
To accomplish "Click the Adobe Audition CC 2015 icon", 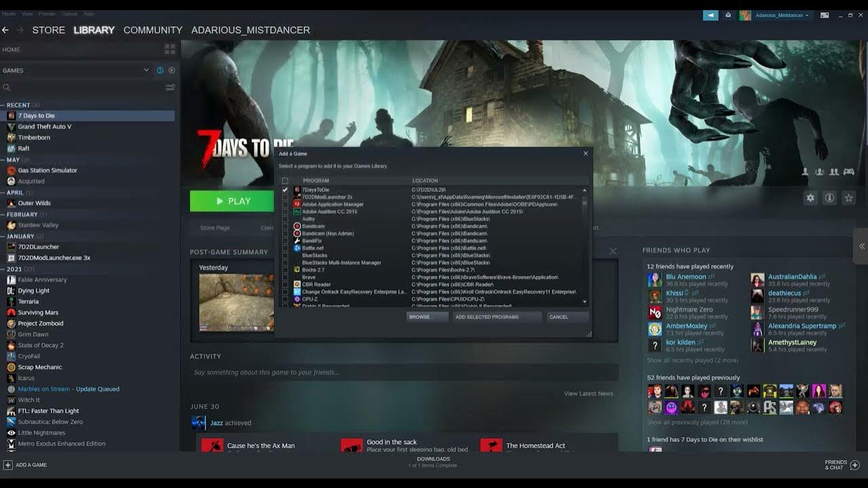I will click(x=297, y=211).
